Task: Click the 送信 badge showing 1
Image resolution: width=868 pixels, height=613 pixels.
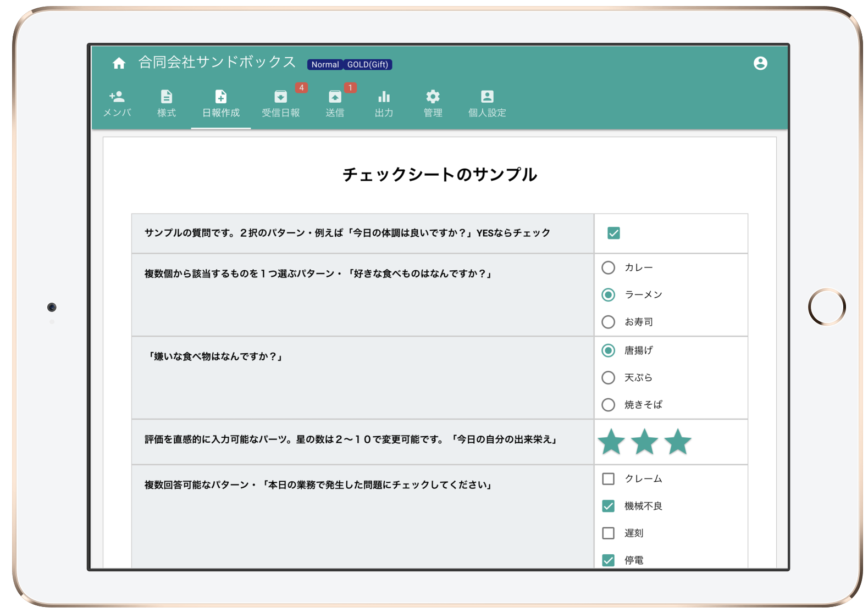Action: click(x=350, y=88)
